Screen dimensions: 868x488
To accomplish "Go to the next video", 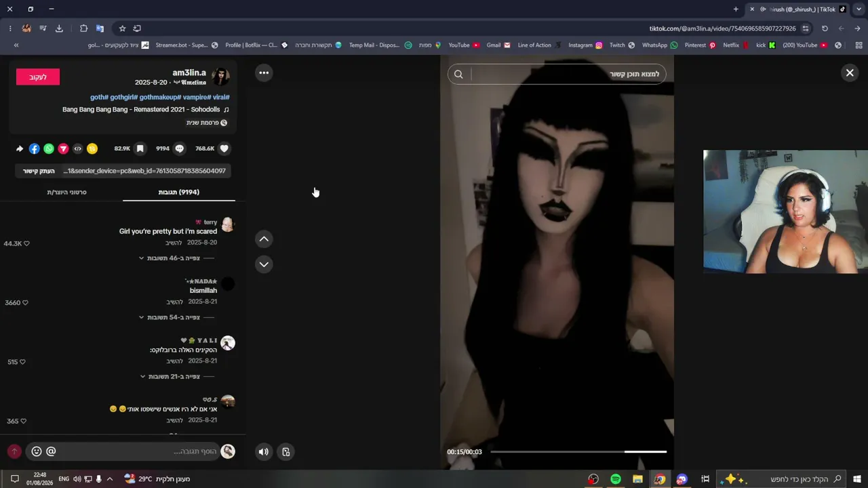I will (x=264, y=264).
